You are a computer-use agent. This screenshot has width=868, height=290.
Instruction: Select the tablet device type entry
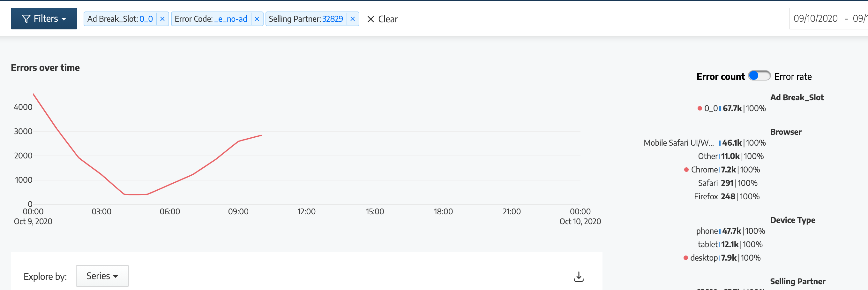(x=707, y=244)
